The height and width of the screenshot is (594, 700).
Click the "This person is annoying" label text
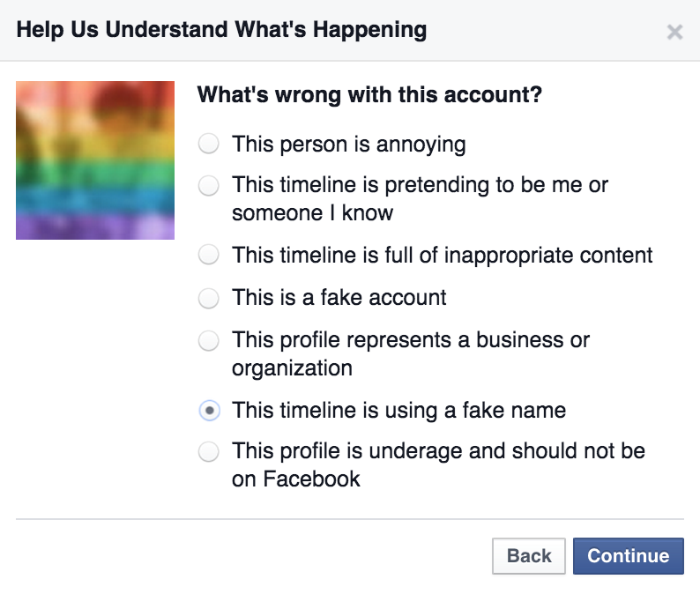pos(348,144)
